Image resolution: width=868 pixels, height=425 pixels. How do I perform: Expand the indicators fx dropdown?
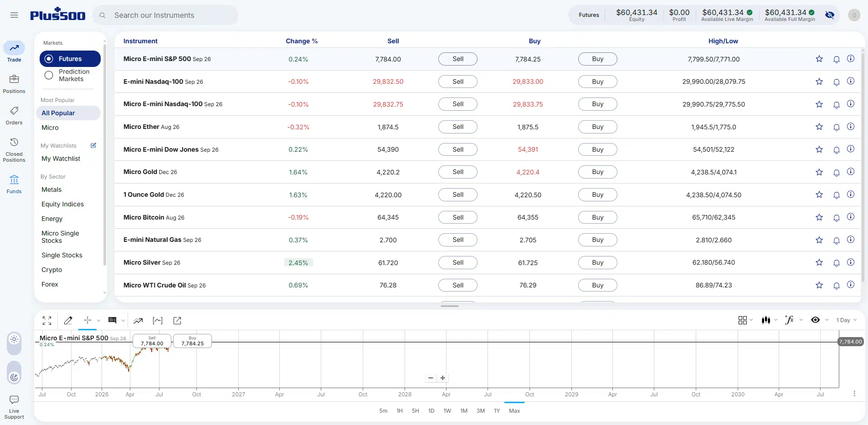793,320
